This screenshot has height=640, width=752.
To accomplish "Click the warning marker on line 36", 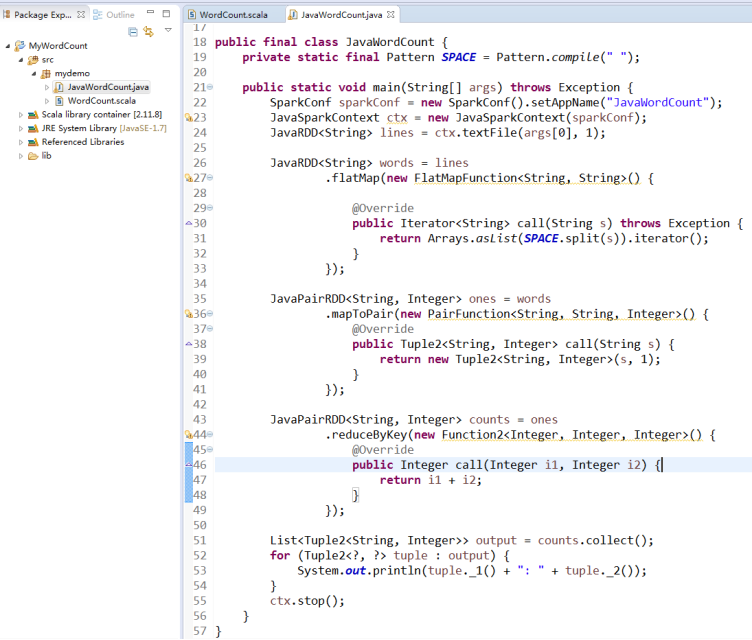I will click(188, 314).
